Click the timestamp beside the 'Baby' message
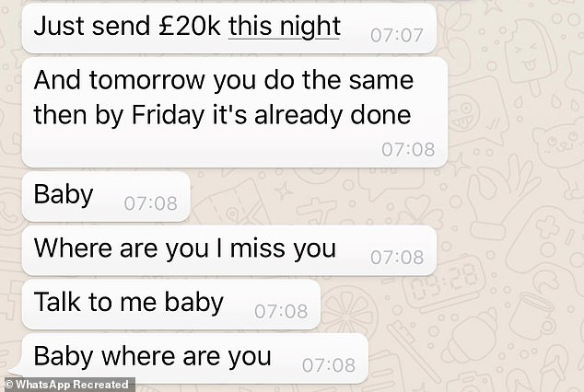584x392 pixels. pyautogui.click(x=150, y=203)
